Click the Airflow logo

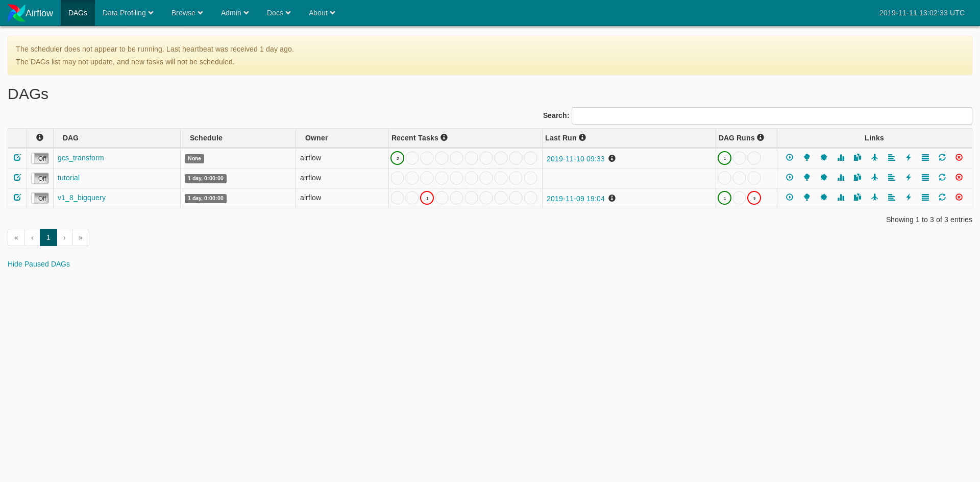click(31, 13)
